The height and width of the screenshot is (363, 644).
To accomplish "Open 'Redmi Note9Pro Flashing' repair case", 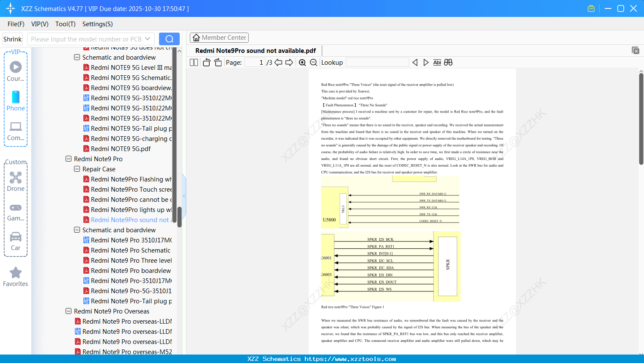I will [x=127, y=179].
